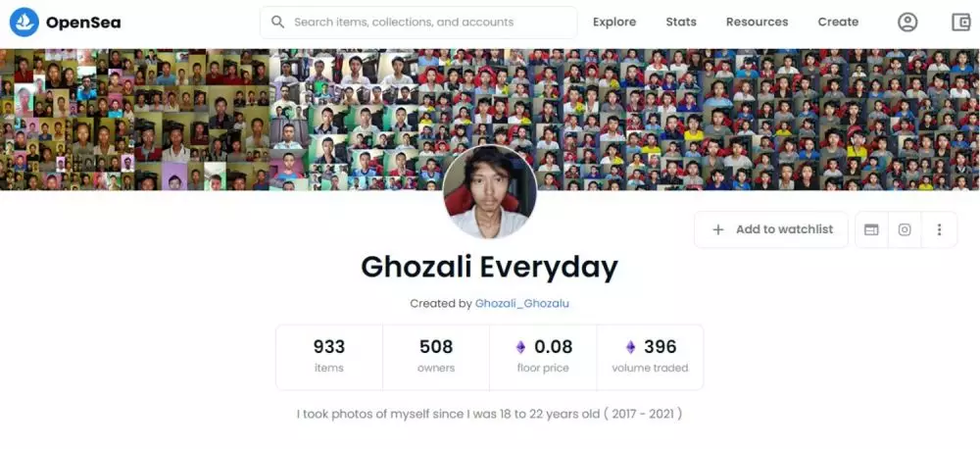The image size is (980, 449).
Task: Open the Explore menu
Action: 614,22
